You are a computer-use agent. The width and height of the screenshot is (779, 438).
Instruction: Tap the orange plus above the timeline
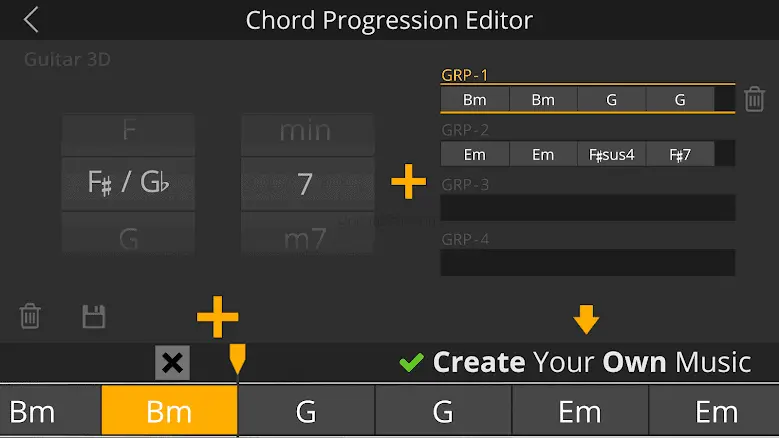point(217,317)
